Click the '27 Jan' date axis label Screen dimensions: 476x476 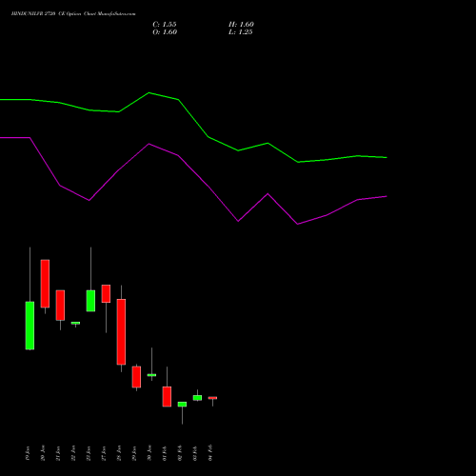click(x=104, y=453)
